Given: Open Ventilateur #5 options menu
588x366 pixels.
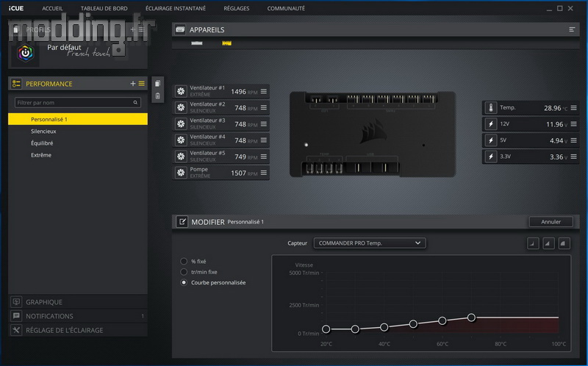Looking at the screenshot, I should [x=264, y=157].
